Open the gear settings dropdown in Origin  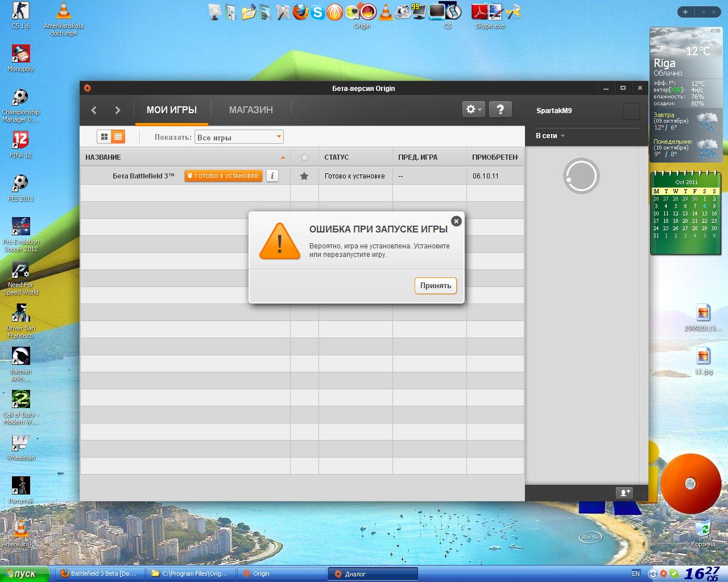tap(473, 109)
